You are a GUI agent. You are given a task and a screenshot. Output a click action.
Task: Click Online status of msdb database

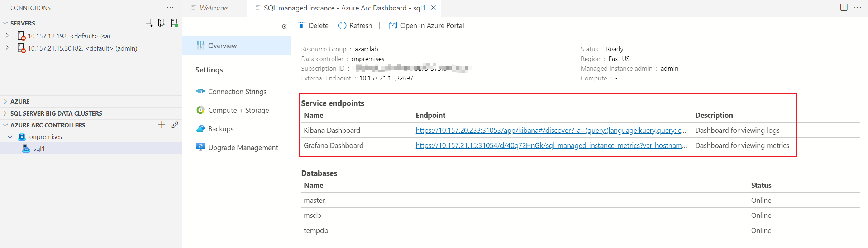(x=761, y=215)
